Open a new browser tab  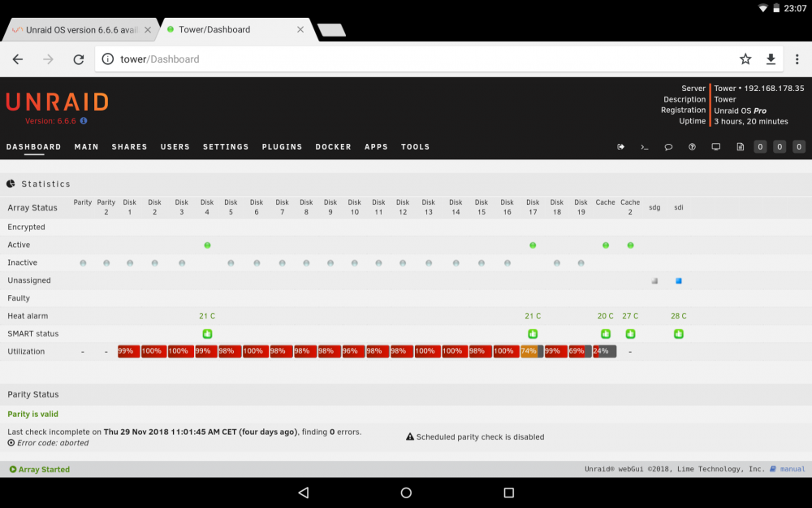click(x=331, y=30)
